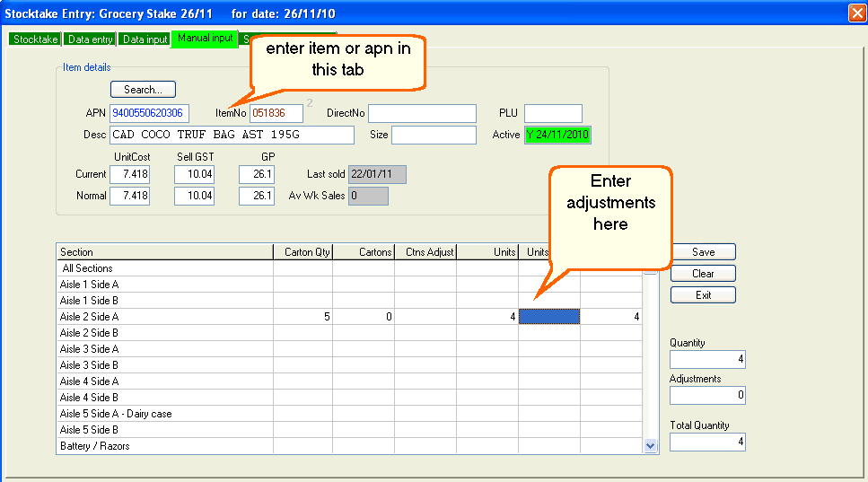This screenshot has height=482, width=868.
Task: Click the Current UnitCost field
Action: pos(129,174)
